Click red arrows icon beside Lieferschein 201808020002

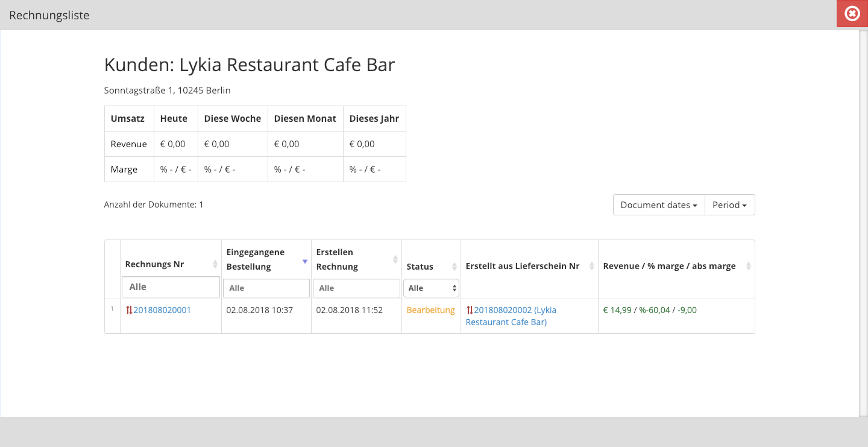pyautogui.click(x=470, y=310)
